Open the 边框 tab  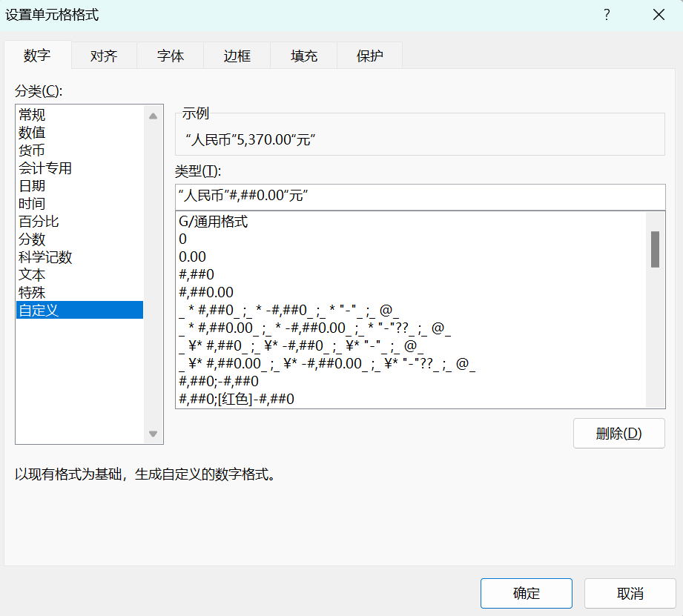coord(237,56)
